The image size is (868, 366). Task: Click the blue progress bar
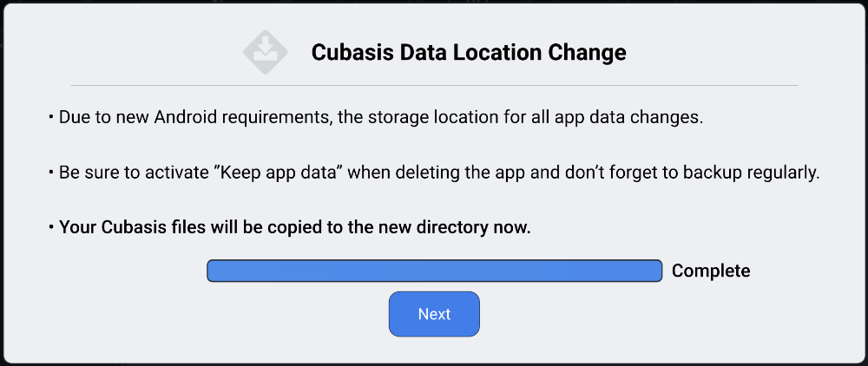point(435,271)
